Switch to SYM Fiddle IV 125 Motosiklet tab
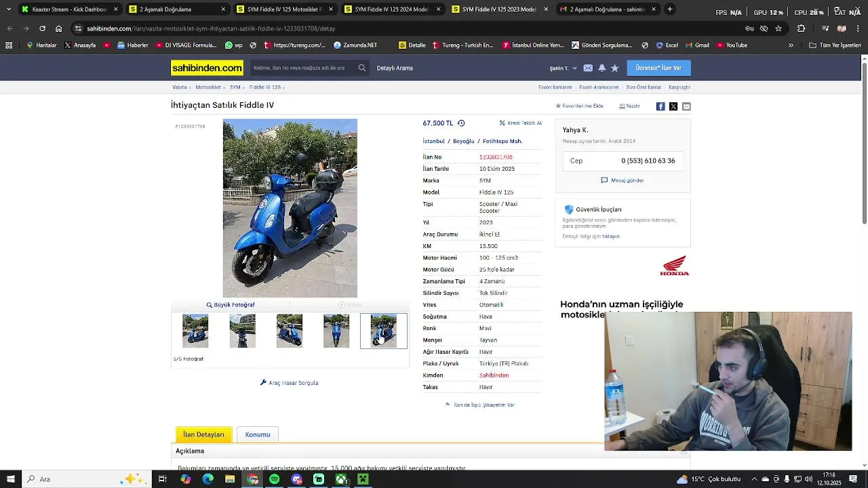The image size is (868, 488). point(285,9)
